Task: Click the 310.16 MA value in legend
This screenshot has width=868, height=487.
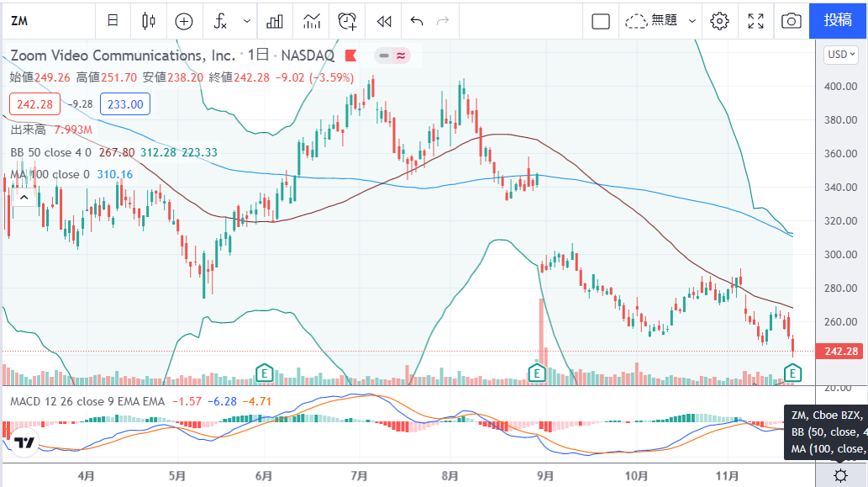Action: click(115, 174)
